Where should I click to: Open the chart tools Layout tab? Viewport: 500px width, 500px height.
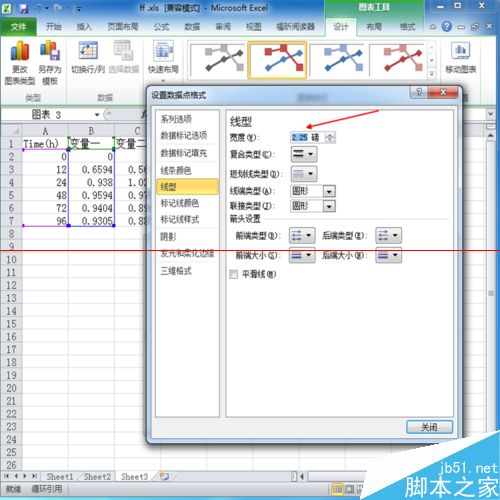click(x=374, y=27)
